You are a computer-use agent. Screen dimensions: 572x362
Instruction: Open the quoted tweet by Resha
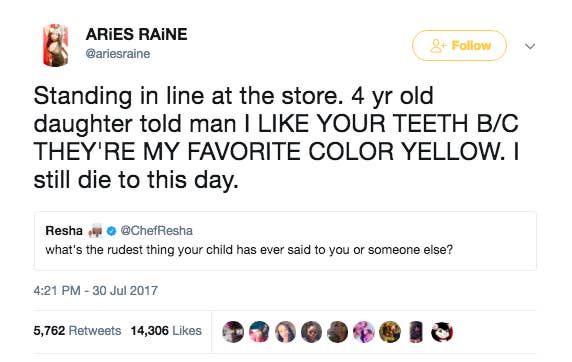(x=285, y=241)
